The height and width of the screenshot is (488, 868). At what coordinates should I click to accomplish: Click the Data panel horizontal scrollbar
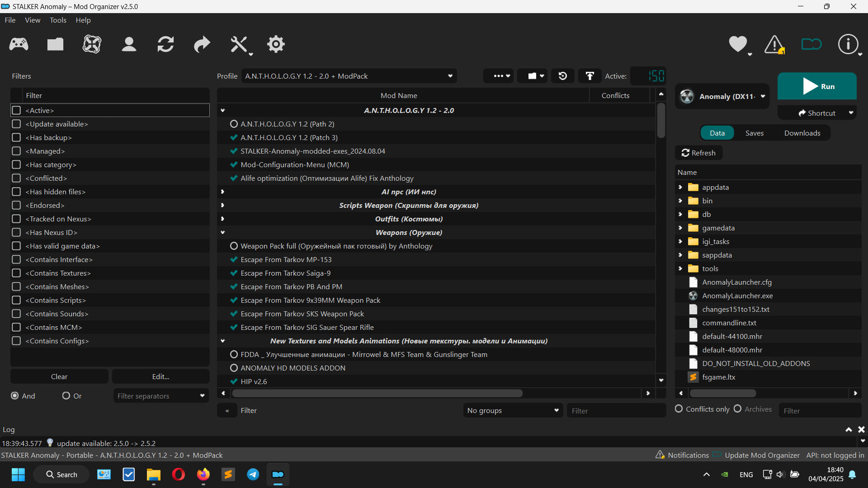(x=722, y=393)
